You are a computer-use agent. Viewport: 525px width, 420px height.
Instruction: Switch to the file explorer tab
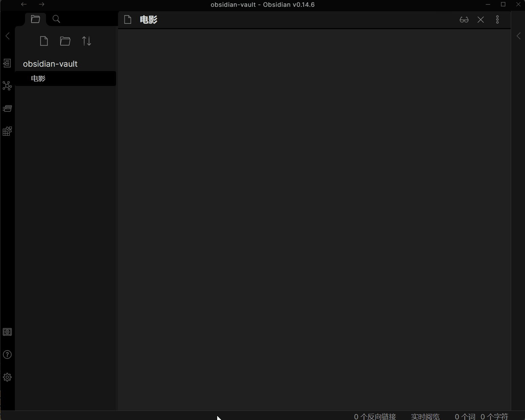point(36,19)
